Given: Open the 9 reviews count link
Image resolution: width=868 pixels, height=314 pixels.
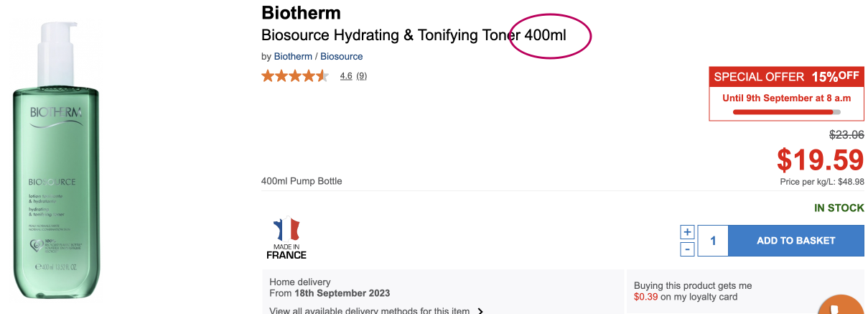Looking at the screenshot, I should 361,75.
